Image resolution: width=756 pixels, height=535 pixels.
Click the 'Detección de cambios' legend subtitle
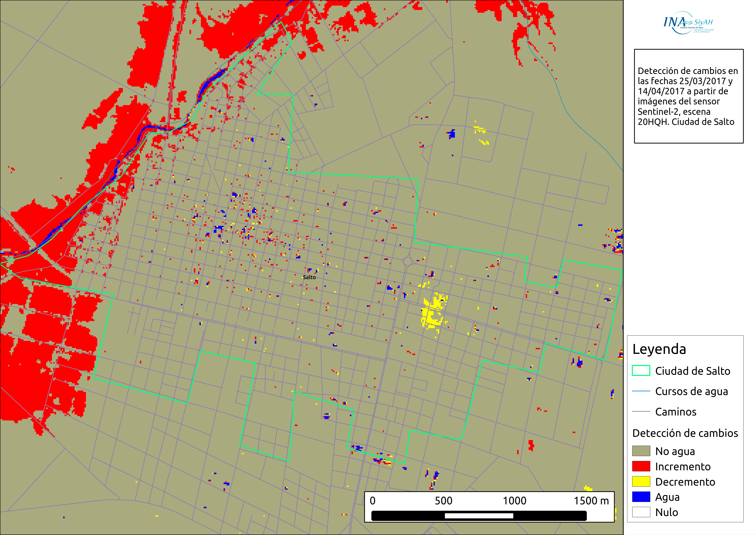tap(685, 433)
